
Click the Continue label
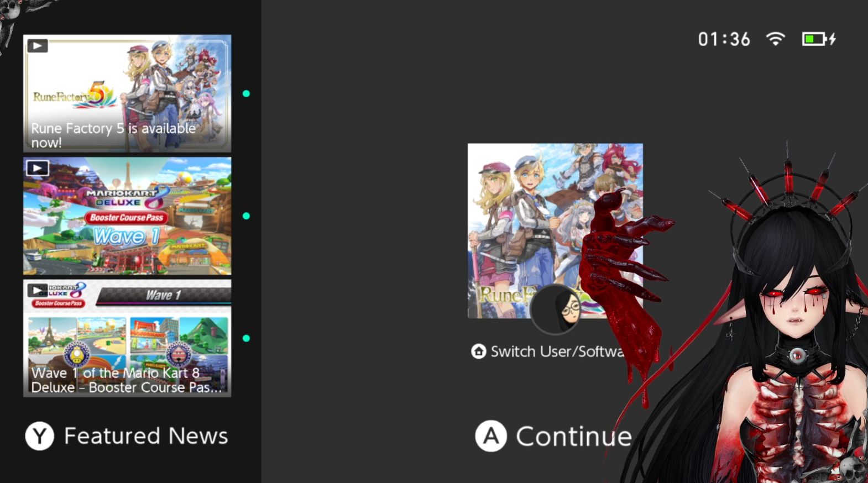pyautogui.click(x=574, y=437)
